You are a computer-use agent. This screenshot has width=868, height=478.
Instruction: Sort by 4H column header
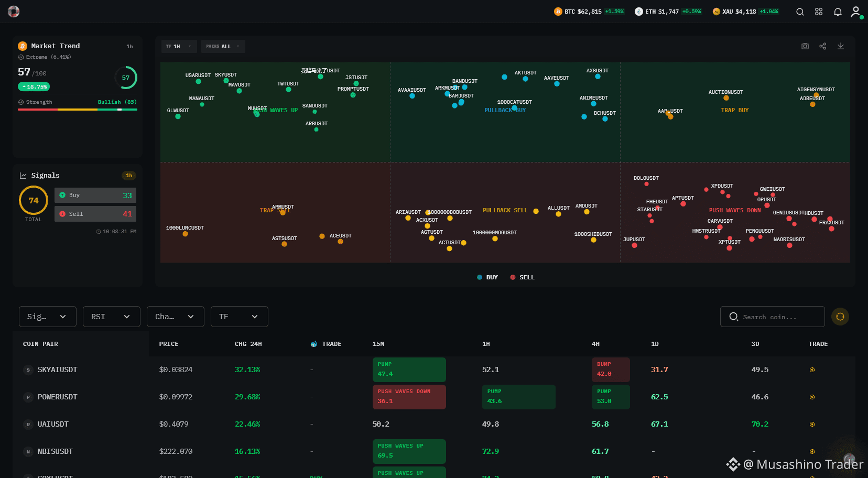[x=595, y=344]
